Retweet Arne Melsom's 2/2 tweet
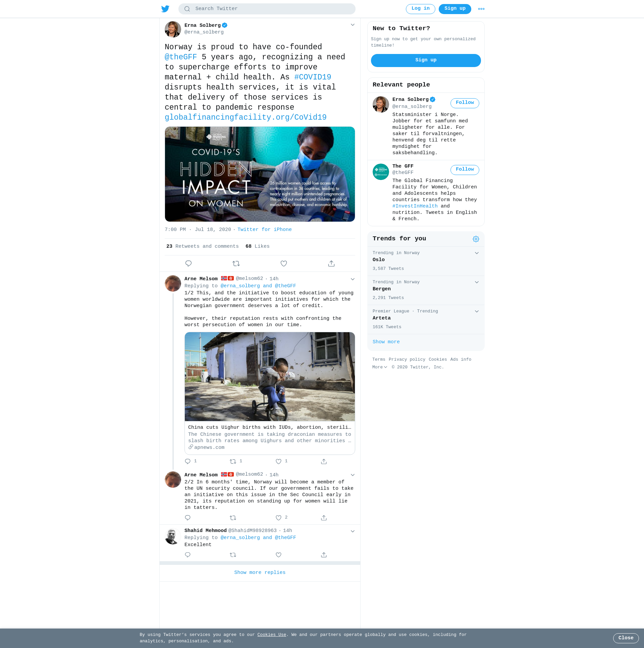 [x=233, y=518]
